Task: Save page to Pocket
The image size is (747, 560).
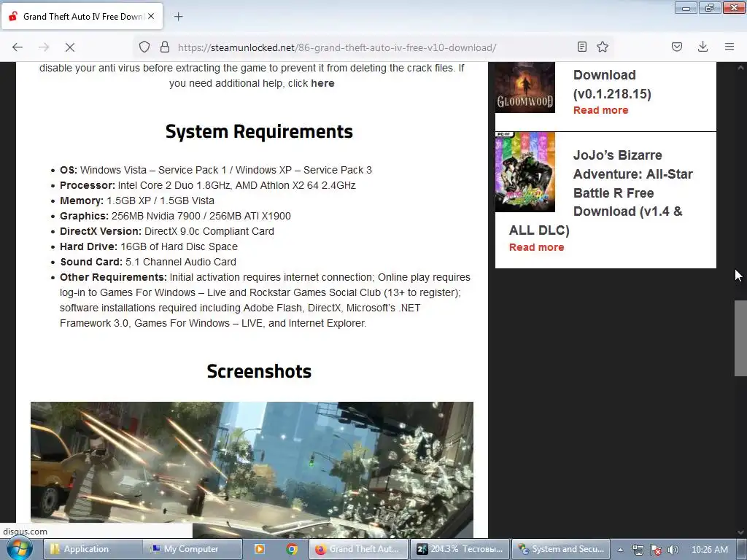Action: (x=677, y=47)
